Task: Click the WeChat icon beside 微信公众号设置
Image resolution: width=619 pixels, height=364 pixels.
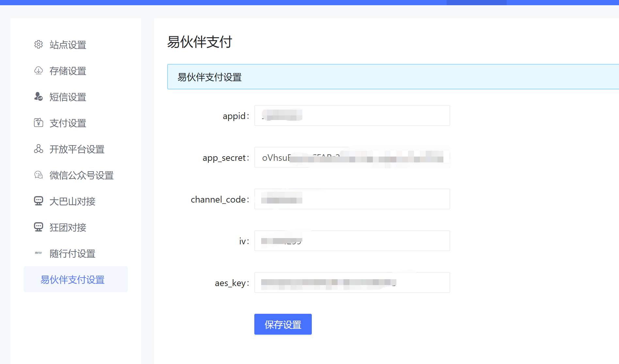Action: coord(39,175)
